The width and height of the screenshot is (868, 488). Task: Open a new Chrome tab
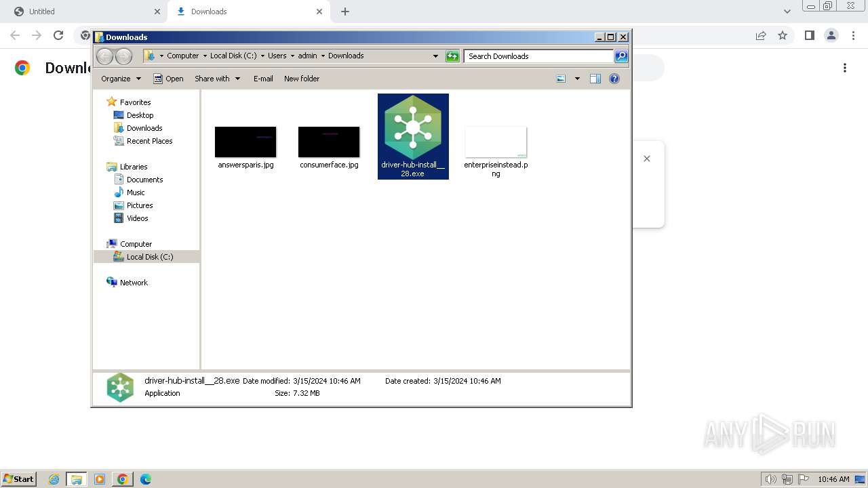tap(345, 12)
